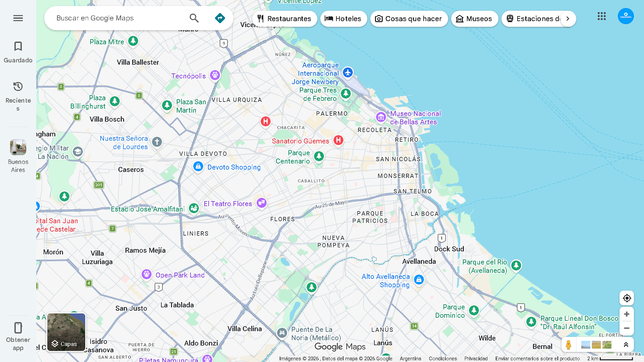Click Parque Tres de Febrero pin
Screen dimensions: 644x362
point(346,94)
